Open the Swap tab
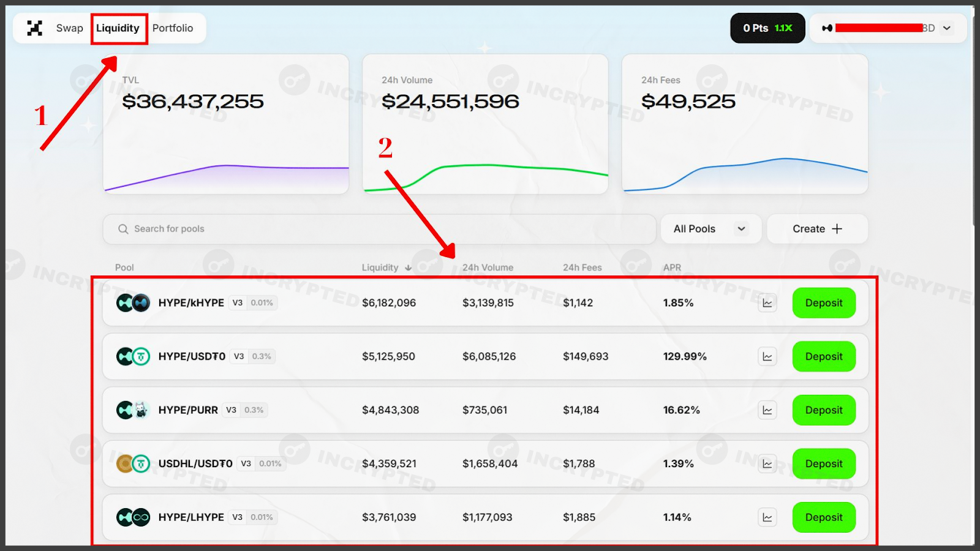Viewport: 980px width, 551px height. (x=69, y=28)
